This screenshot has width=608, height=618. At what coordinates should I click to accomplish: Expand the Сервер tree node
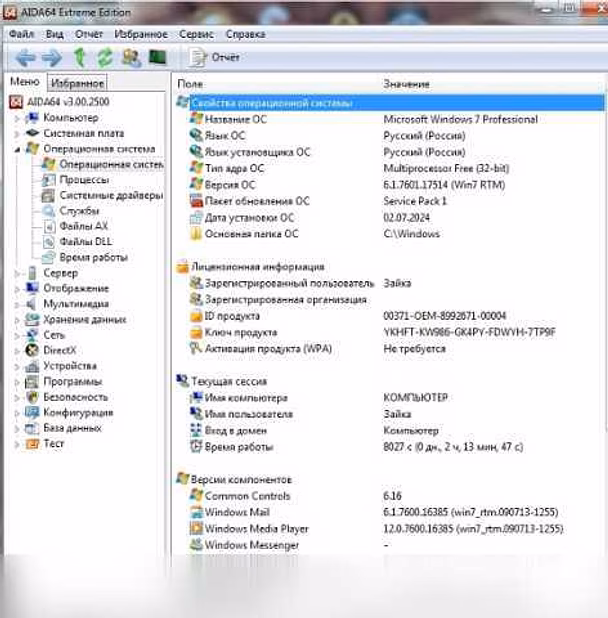pyautogui.click(x=17, y=273)
